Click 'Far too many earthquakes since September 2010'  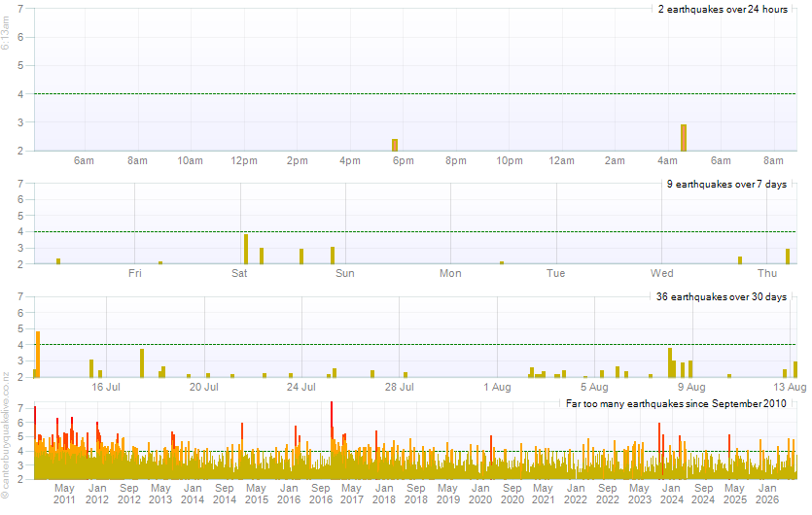[676, 403]
